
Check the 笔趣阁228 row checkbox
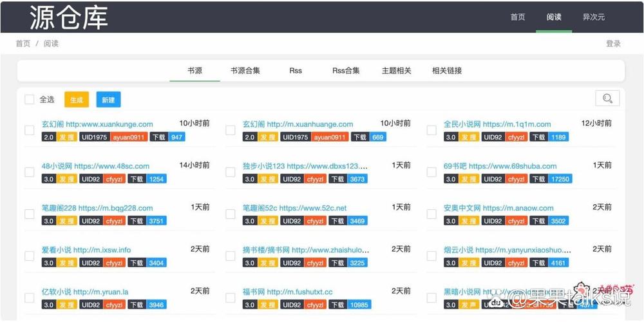point(30,214)
